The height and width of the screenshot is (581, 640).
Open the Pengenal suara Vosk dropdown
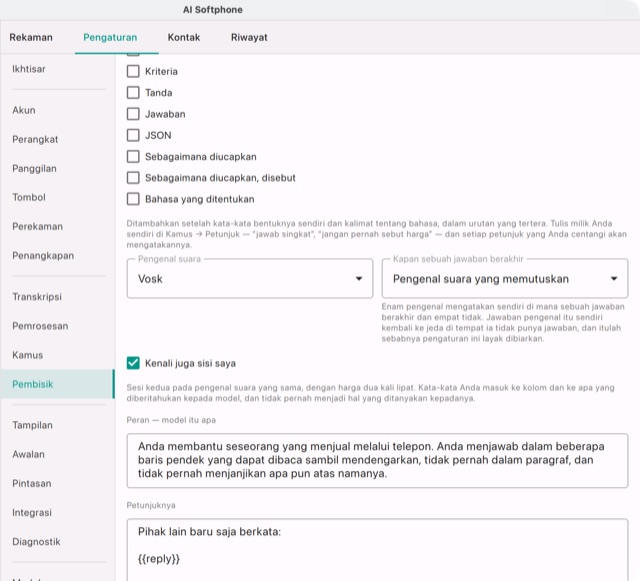click(250, 278)
